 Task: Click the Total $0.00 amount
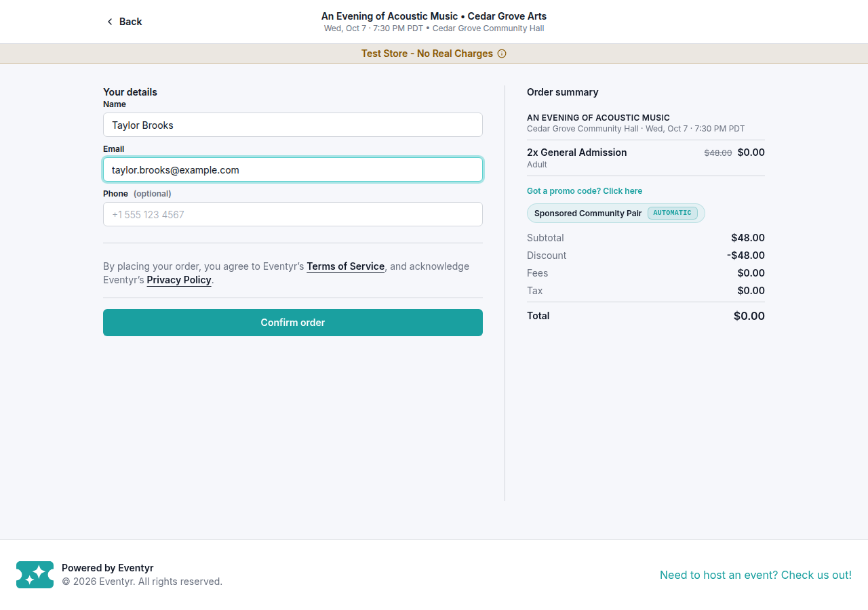coord(749,316)
